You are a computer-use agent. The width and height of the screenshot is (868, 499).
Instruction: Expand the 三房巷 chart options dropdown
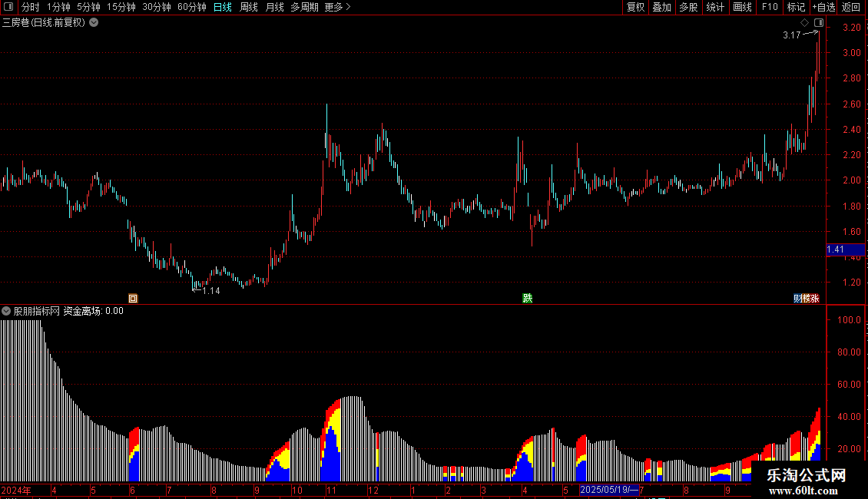[94, 23]
